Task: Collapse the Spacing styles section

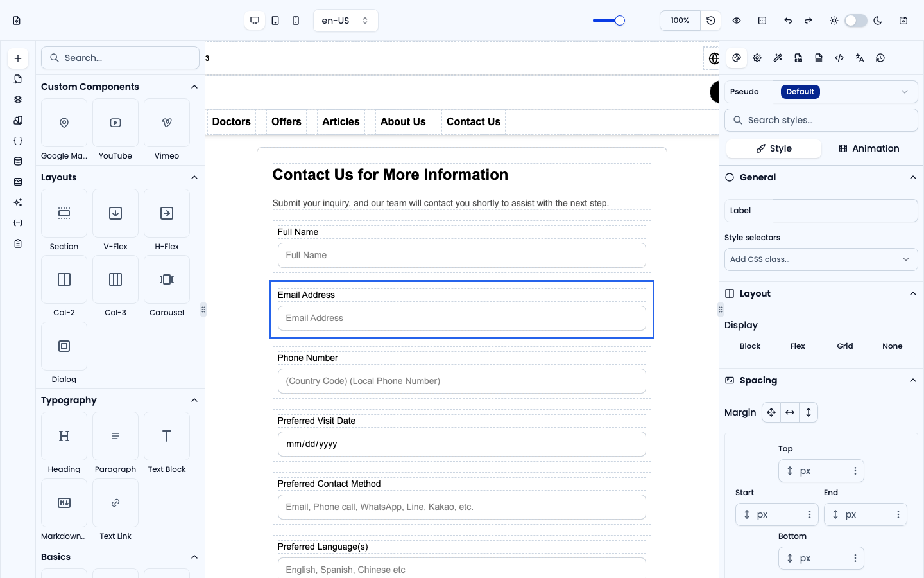Action: 913,380
